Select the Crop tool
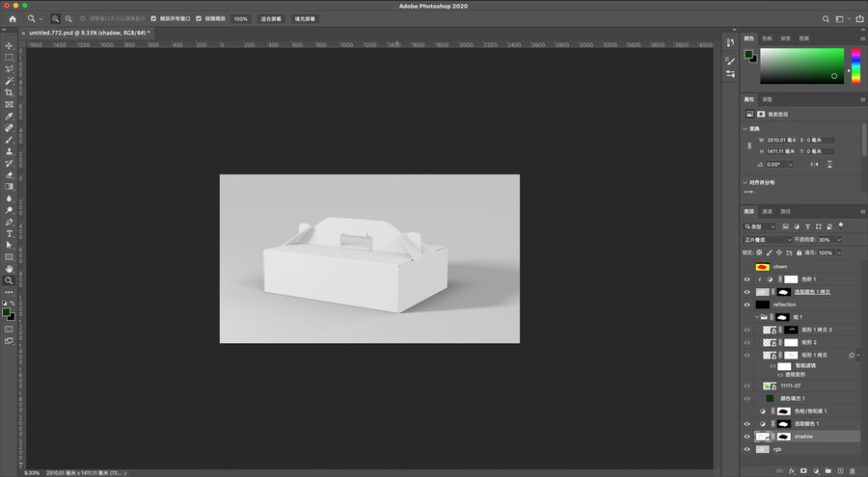The width and height of the screenshot is (868, 477). tap(9, 93)
